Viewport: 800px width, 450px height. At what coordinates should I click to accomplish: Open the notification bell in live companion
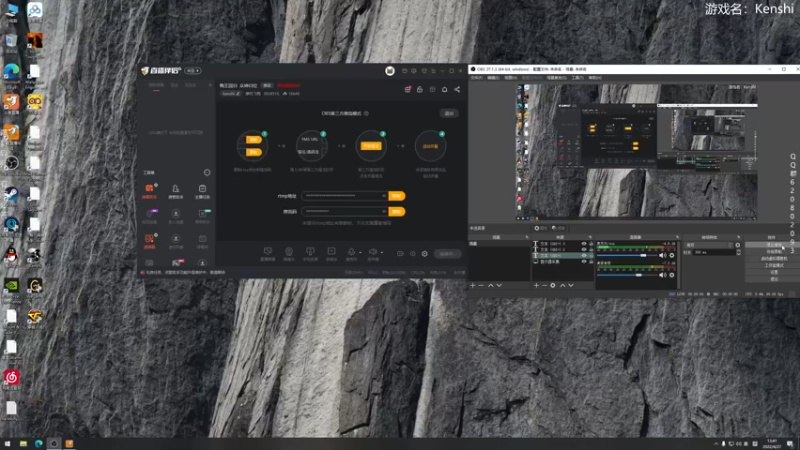coord(444,89)
